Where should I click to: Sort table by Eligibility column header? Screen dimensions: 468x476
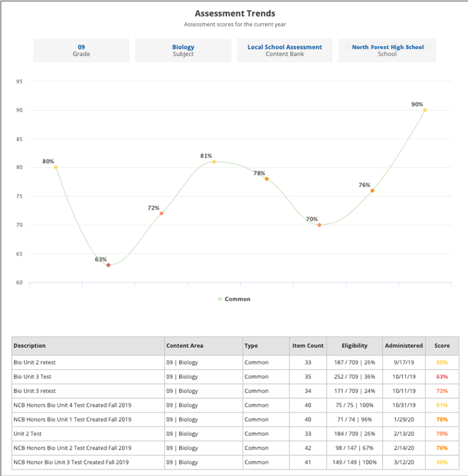355,346
